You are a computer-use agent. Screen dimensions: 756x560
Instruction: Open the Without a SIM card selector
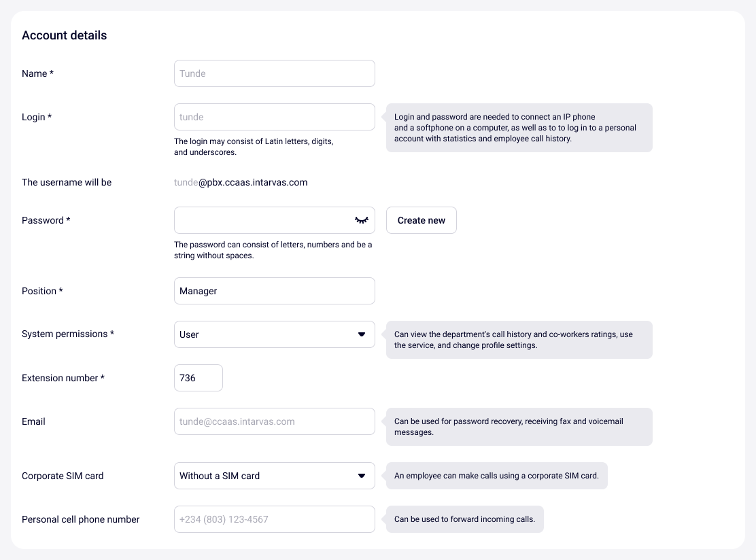pyautogui.click(x=265, y=476)
